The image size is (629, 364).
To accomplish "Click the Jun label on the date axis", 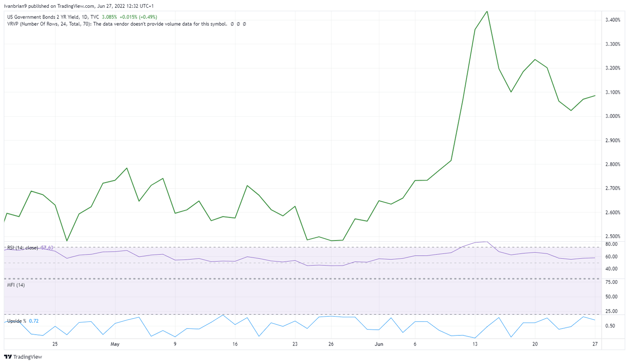I will click(x=379, y=344).
